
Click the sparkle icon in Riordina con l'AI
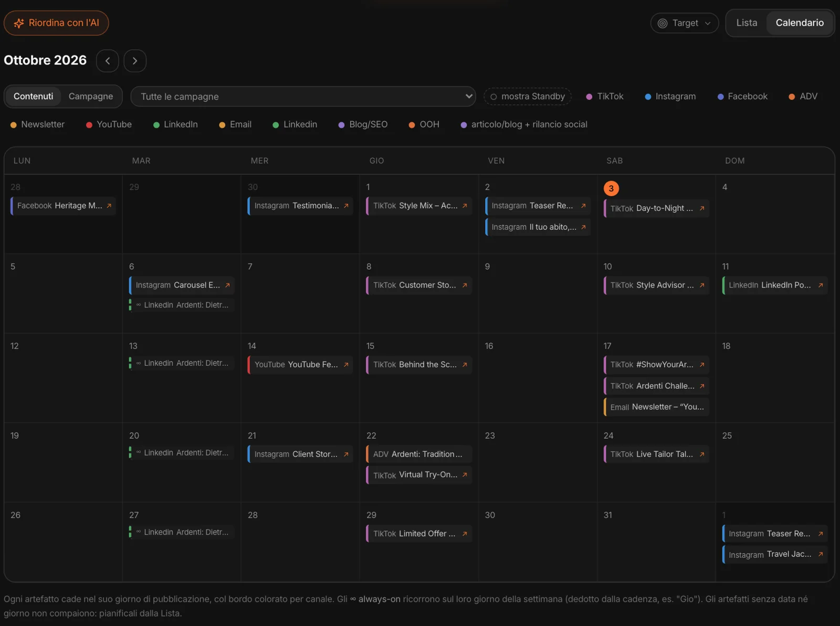(19, 23)
